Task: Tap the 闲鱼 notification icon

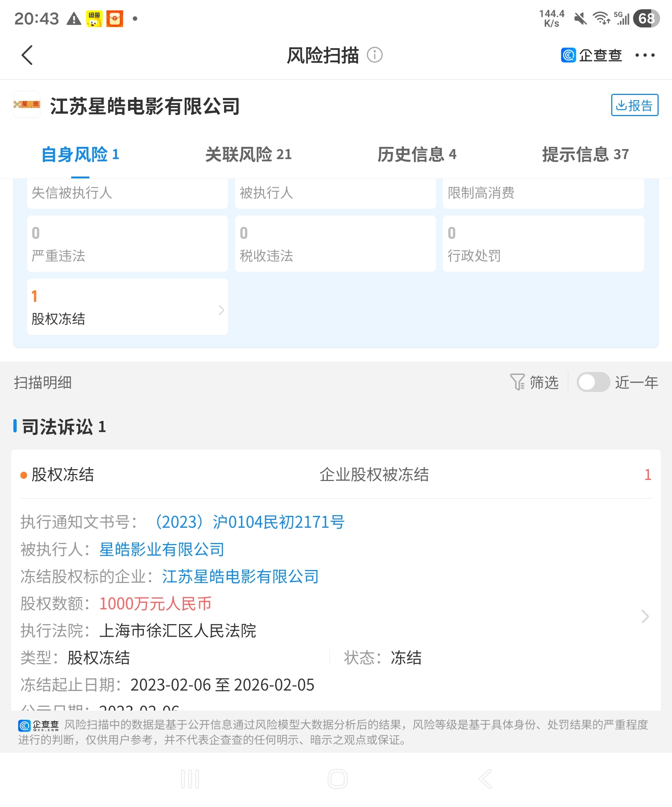Action: [x=94, y=19]
